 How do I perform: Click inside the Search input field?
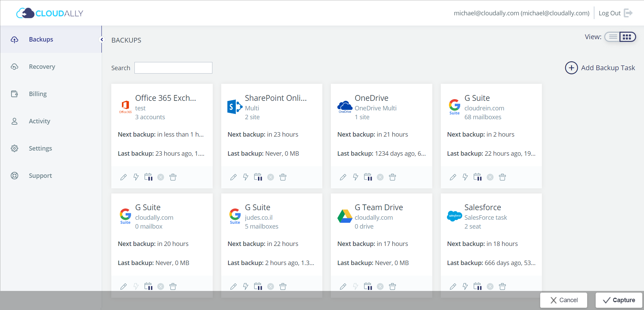tap(173, 67)
